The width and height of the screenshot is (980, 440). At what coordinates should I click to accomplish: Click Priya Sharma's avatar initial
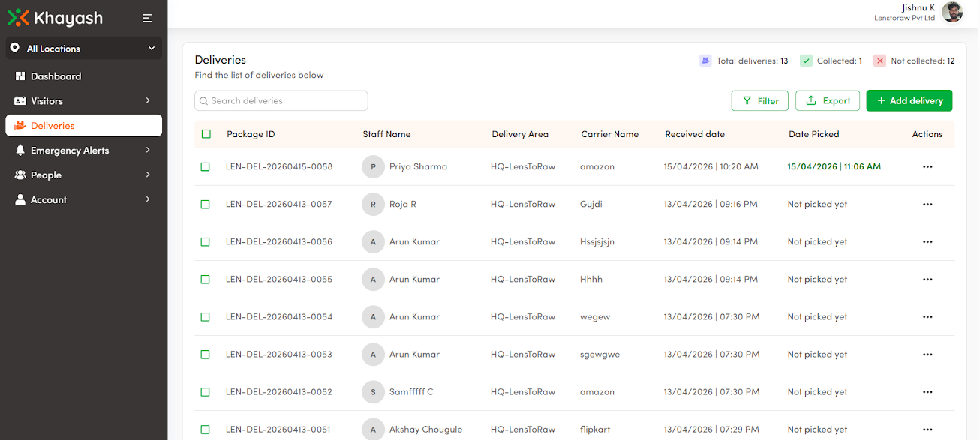point(373,167)
